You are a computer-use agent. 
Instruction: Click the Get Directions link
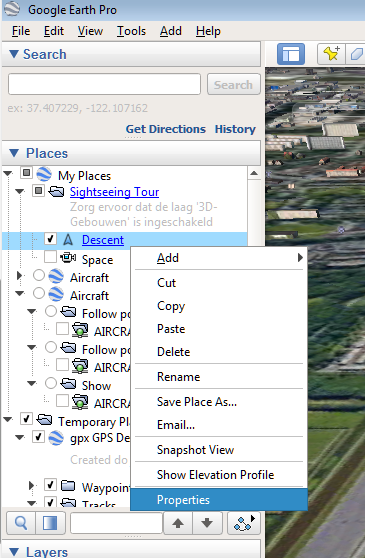pyautogui.click(x=165, y=129)
